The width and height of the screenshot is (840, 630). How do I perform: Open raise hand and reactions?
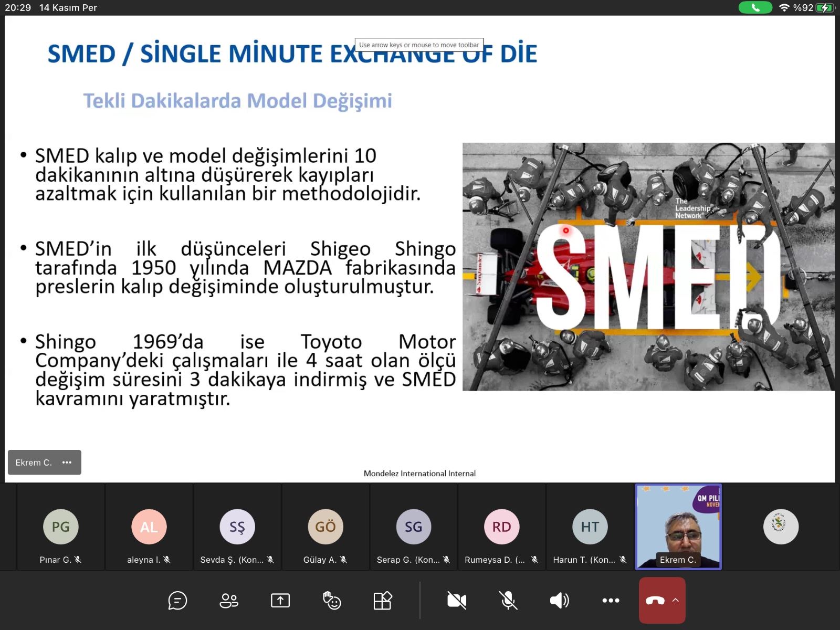pyautogui.click(x=332, y=600)
